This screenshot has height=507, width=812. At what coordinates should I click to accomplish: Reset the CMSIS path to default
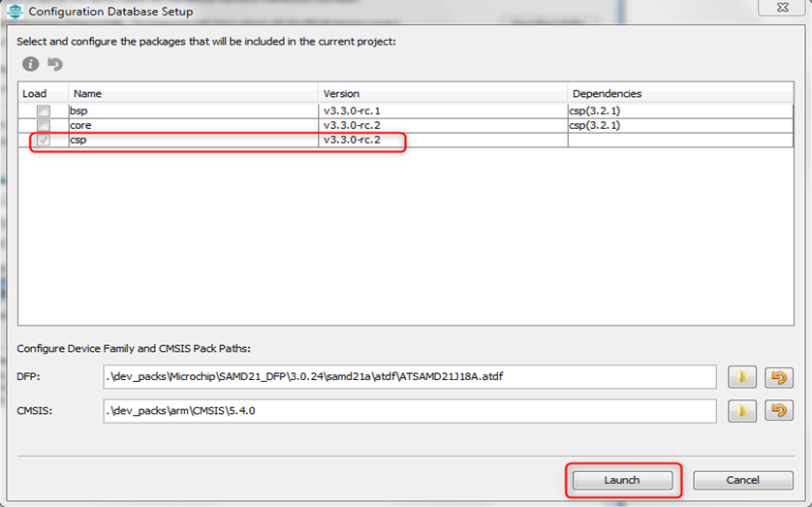point(778,411)
